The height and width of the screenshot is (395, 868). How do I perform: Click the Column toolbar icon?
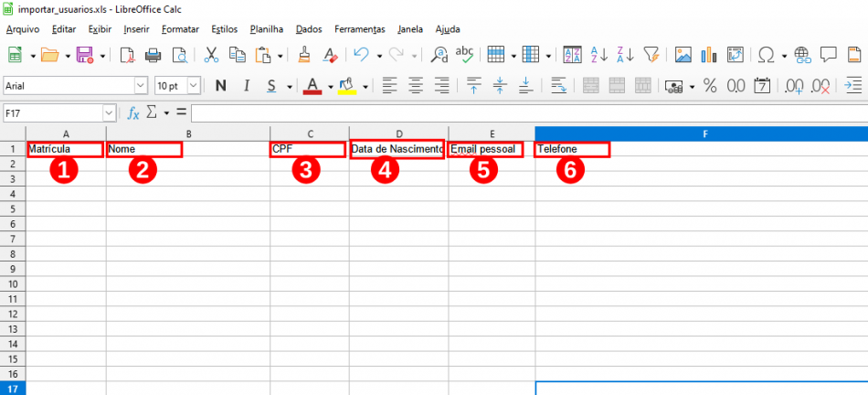(x=530, y=55)
